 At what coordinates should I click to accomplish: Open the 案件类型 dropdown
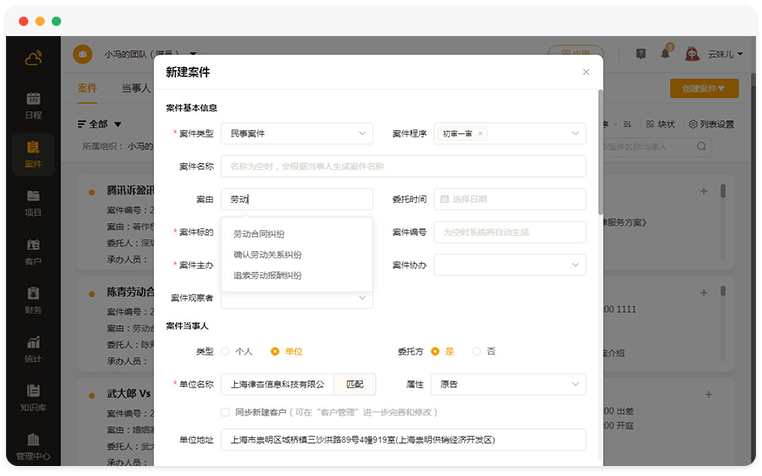coord(297,133)
